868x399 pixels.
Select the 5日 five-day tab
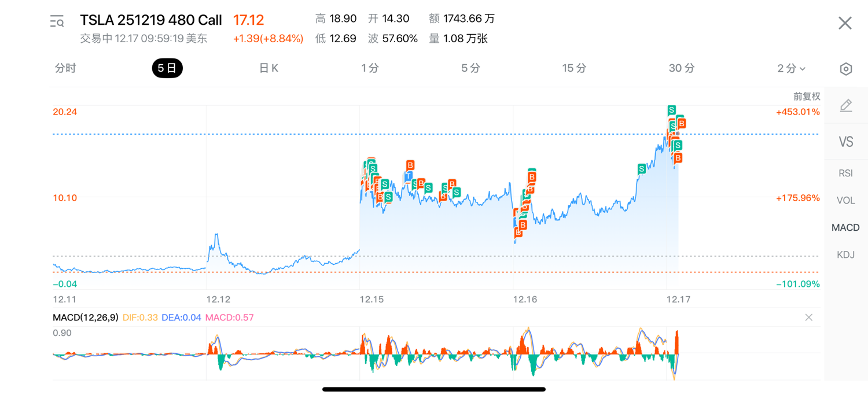[x=167, y=68]
